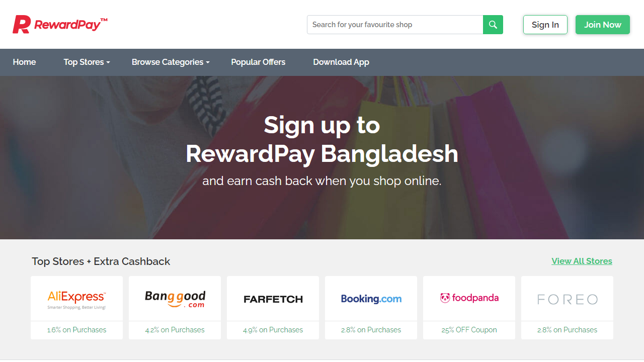
Task: Follow the View All Stores link
Action: click(582, 261)
